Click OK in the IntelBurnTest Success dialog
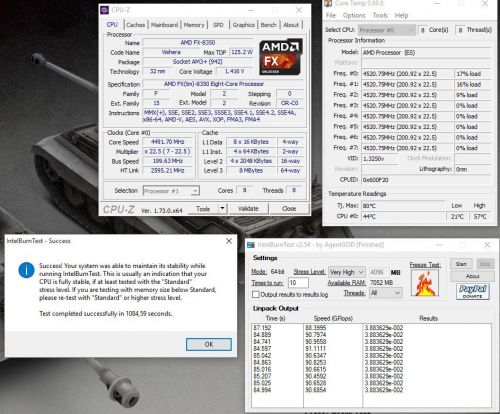The height and width of the screenshot is (414, 500). tap(209, 344)
